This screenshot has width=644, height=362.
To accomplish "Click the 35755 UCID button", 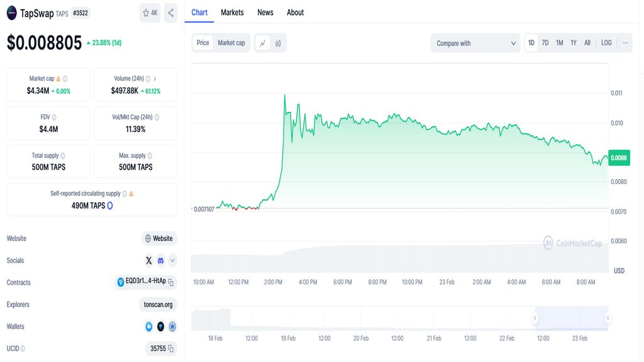I will (x=161, y=348).
